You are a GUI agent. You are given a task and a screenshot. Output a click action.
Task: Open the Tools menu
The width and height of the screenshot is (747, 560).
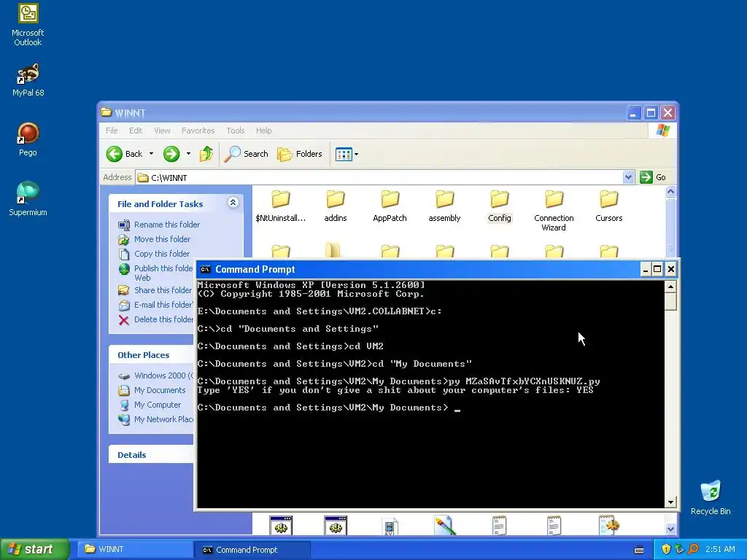pyautogui.click(x=236, y=131)
